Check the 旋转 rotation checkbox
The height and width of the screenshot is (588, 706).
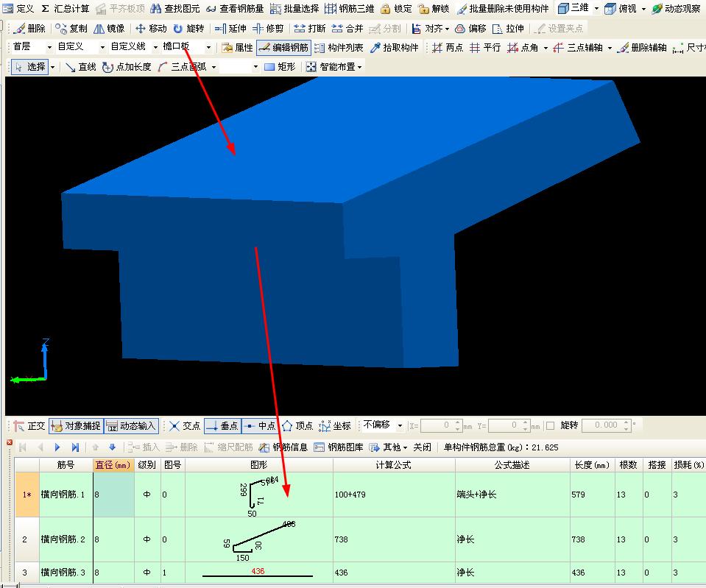[x=550, y=425]
